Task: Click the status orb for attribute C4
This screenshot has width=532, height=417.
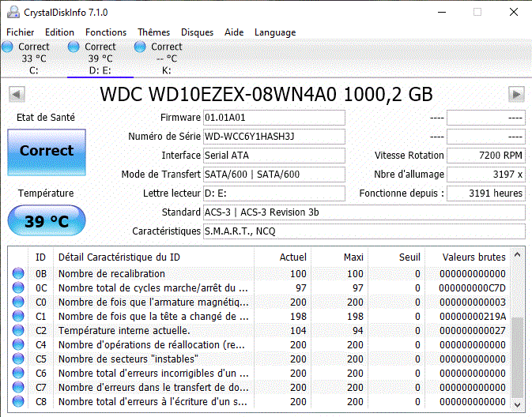Action: [x=18, y=344]
